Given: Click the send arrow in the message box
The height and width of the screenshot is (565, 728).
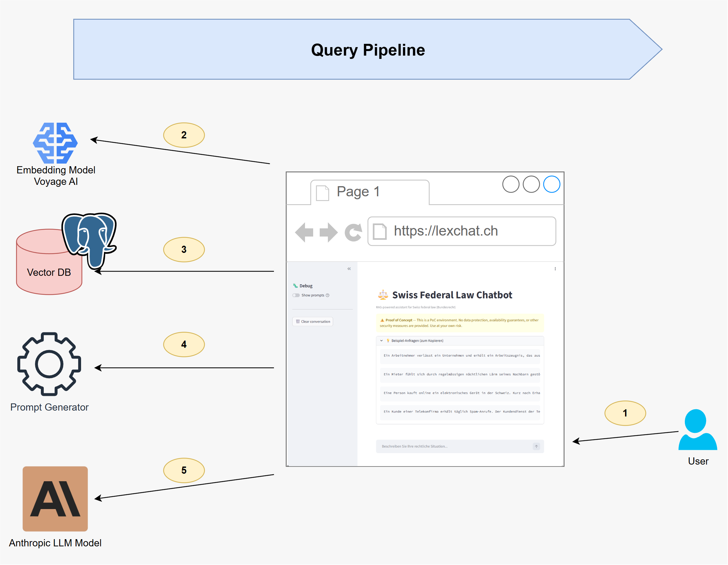Looking at the screenshot, I should tap(537, 446).
